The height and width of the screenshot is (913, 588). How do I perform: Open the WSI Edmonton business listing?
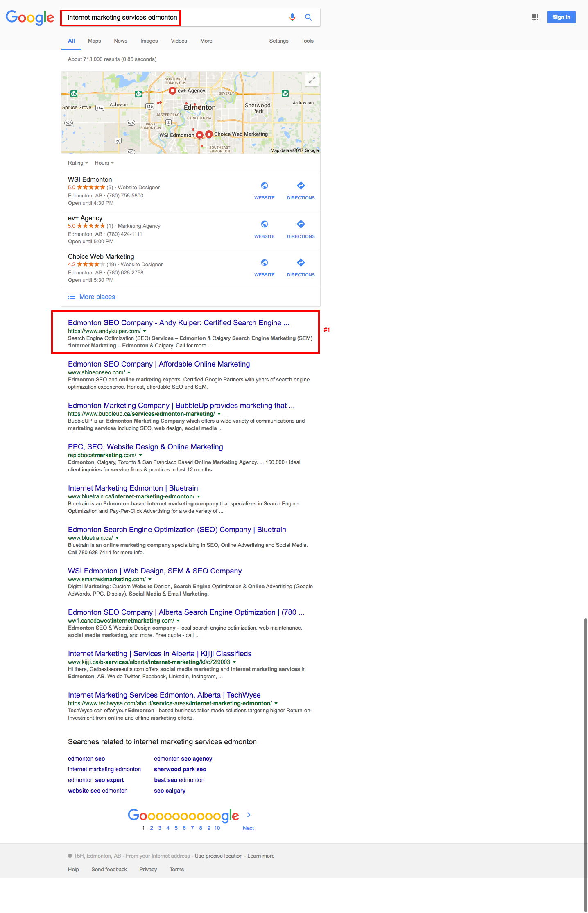coord(90,179)
